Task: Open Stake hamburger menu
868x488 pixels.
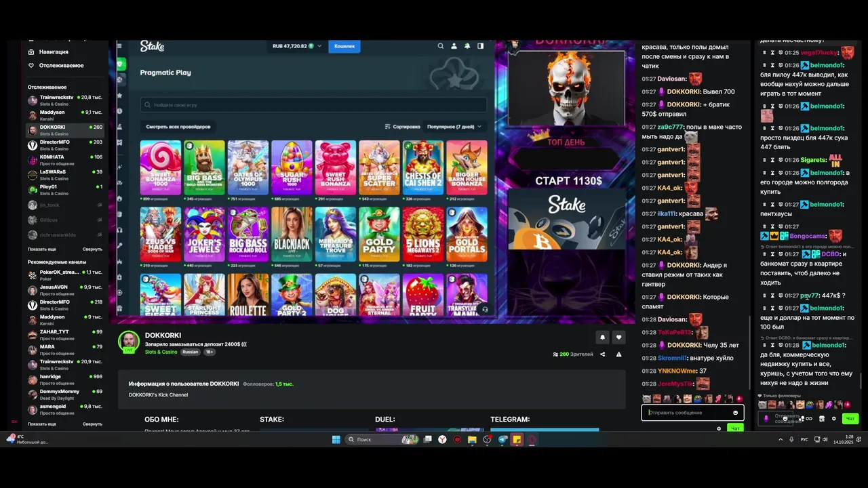Action: coord(120,46)
